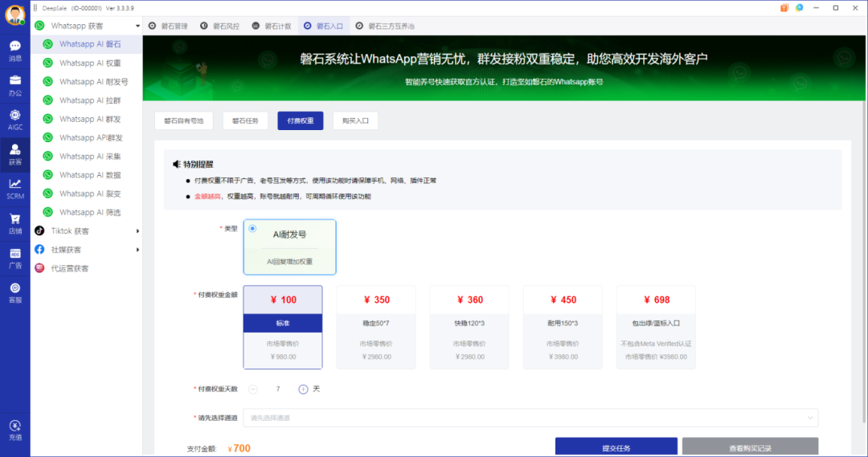The height and width of the screenshot is (457, 868).
Task: Choose the ¥350 稳定50*7 price card
Action: point(376,327)
